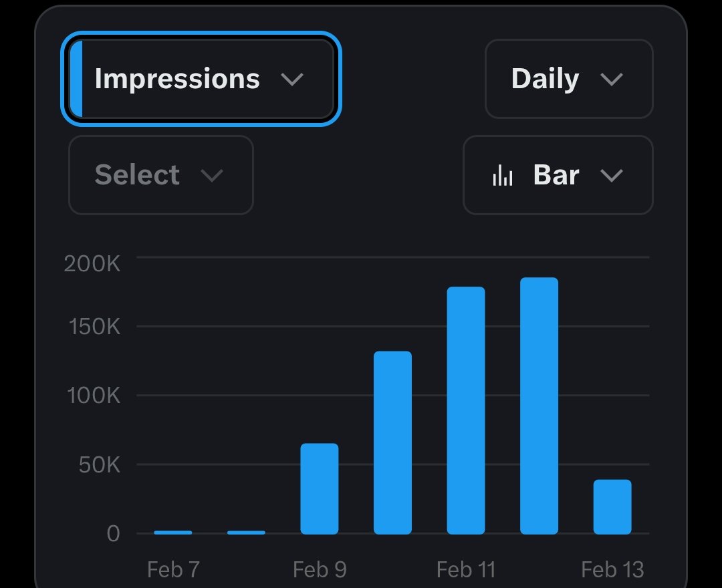Screen dimensions: 722x588
Task: Click the blue color strip on Impressions selector
Action: click(x=76, y=79)
